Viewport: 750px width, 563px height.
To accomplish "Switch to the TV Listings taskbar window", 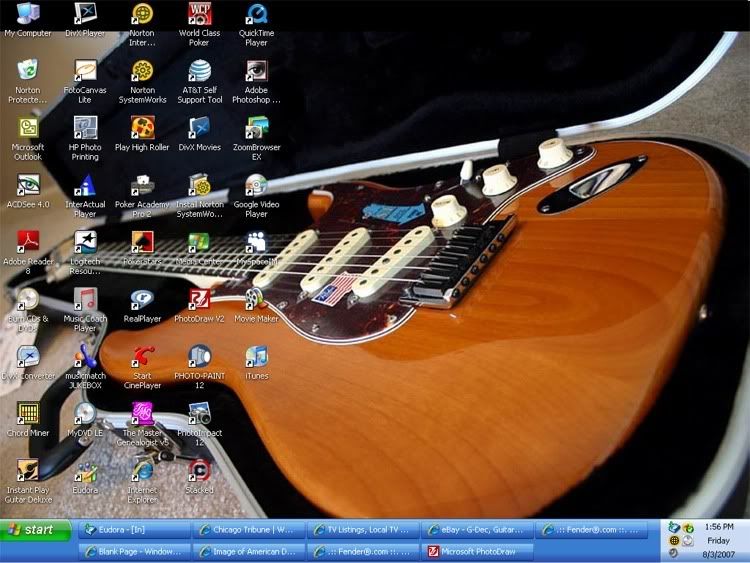I will point(363,530).
